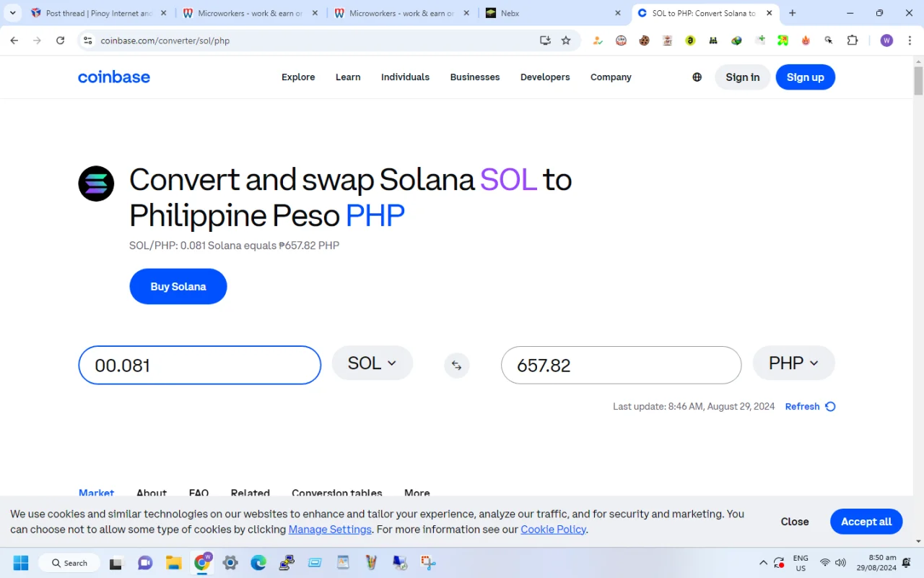
Task: Click the Solana coin logo
Action: click(x=96, y=184)
